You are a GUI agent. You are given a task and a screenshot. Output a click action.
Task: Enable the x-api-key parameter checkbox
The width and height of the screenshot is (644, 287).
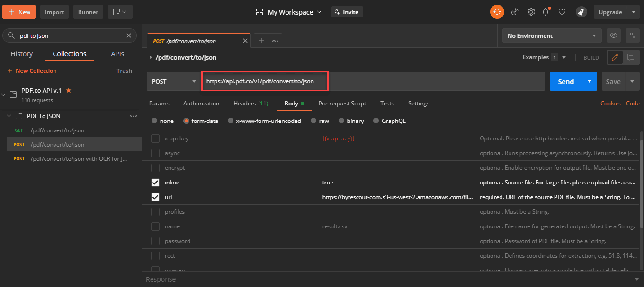155,139
